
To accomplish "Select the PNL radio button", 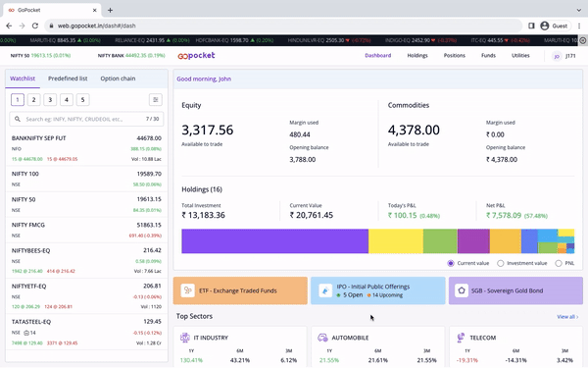I will (559, 263).
